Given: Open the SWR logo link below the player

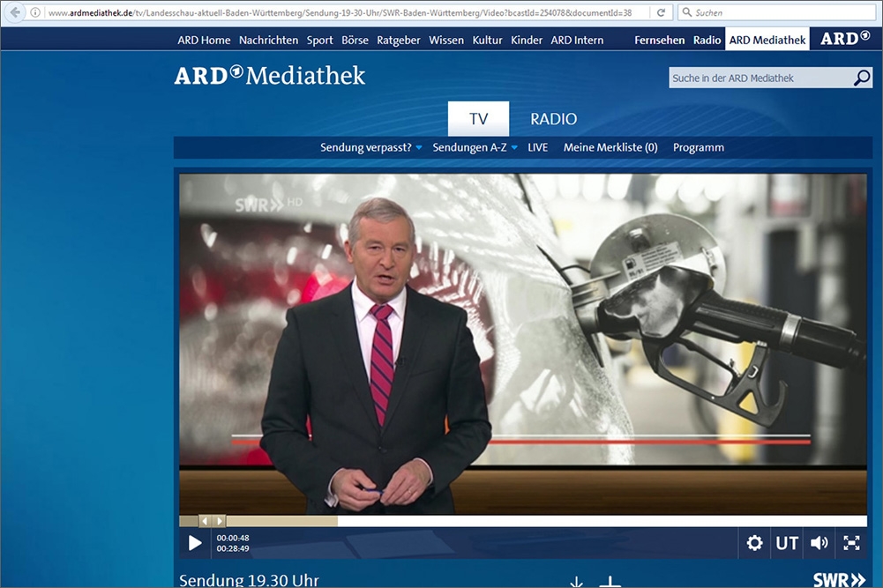Looking at the screenshot, I should [839, 580].
